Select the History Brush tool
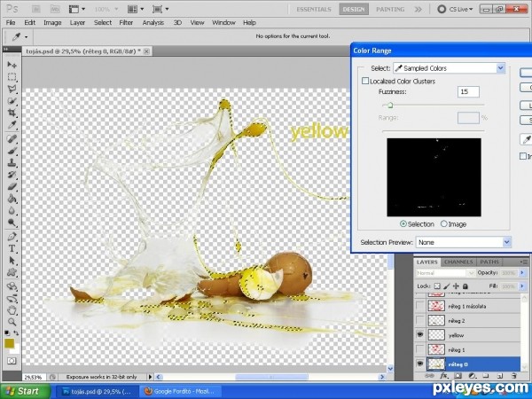 [12, 175]
